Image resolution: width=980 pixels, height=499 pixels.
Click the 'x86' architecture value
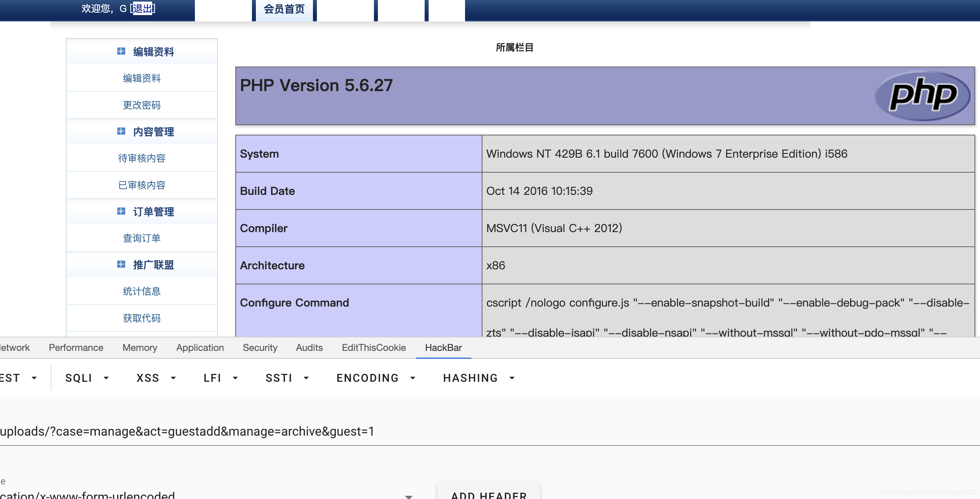click(496, 265)
